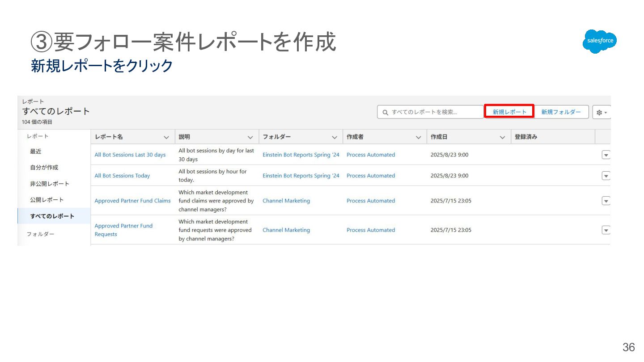Open the gear settings dropdown
644x362 pixels.
602,112
